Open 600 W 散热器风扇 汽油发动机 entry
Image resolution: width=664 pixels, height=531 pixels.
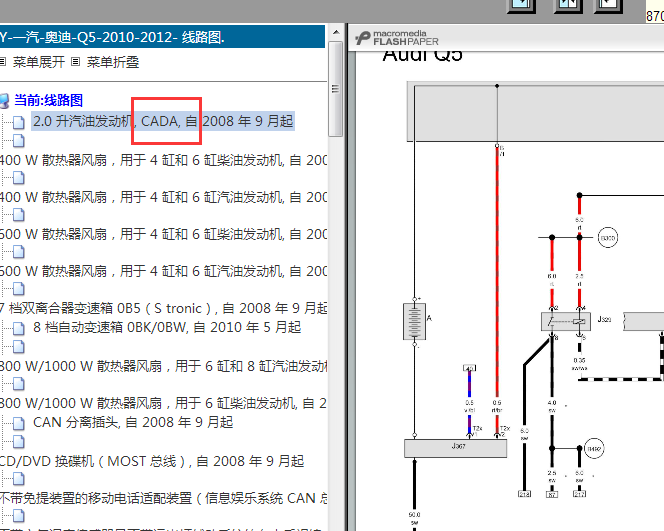click(163, 271)
